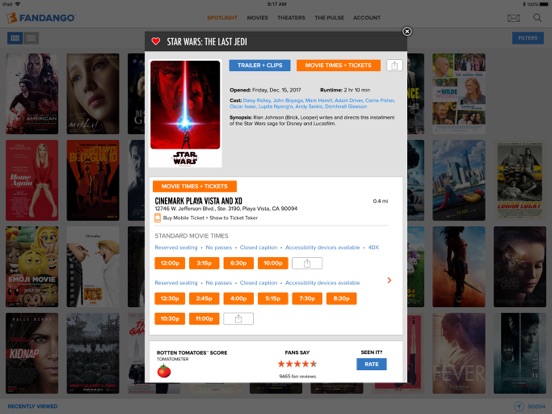This screenshot has width=552, height=414.
Task: Open the Hitman's Bodyguard poster
Action: click(93, 180)
